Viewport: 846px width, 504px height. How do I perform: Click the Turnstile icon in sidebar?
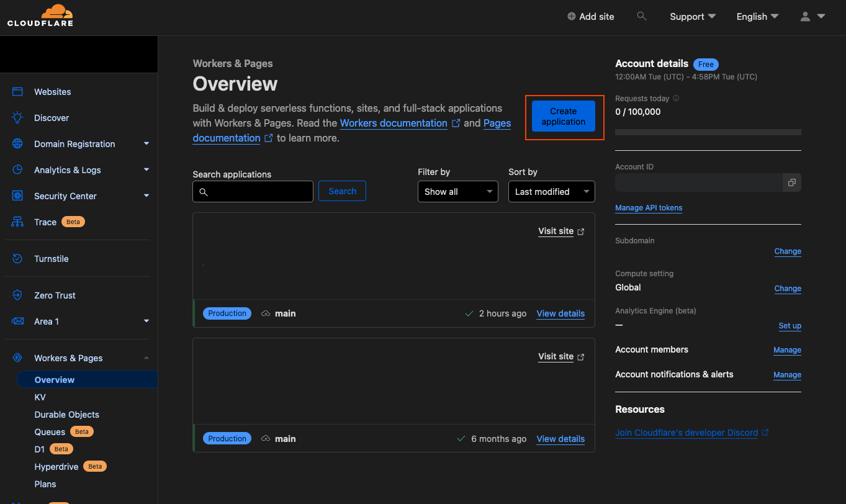click(x=17, y=259)
